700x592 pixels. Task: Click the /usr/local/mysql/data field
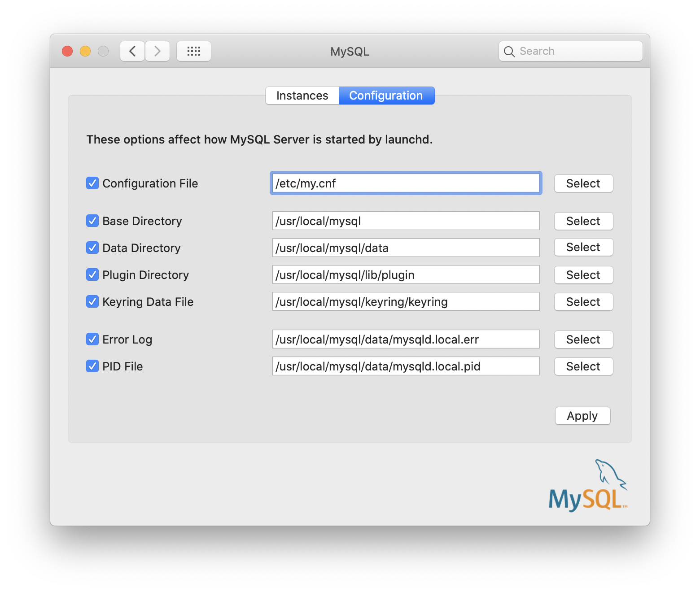[x=406, y=248]
